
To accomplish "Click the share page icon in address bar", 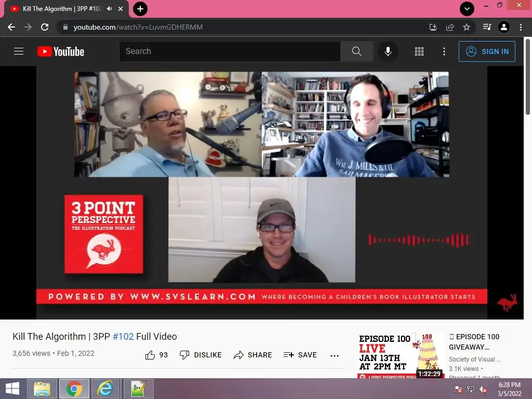I will pos(450,27).
